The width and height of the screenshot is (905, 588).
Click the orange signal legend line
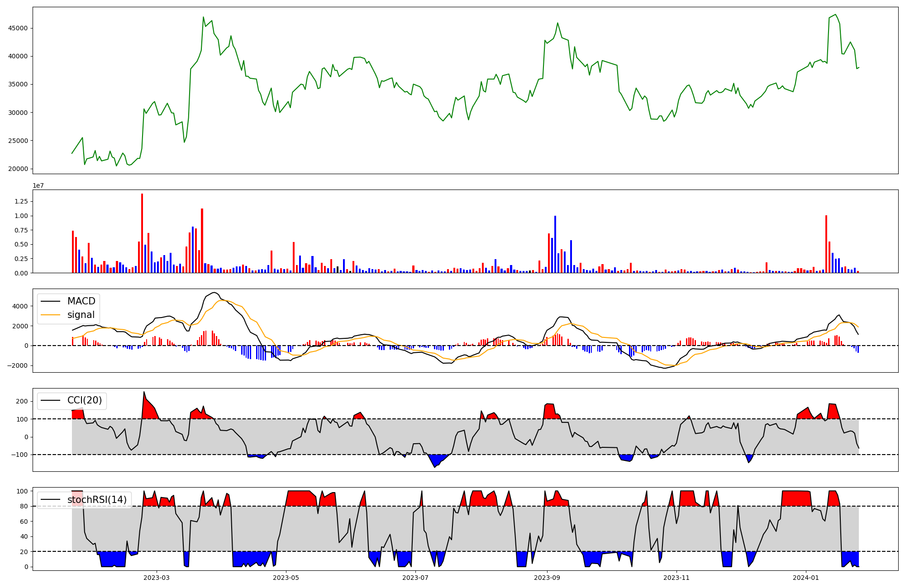coord(51,315)
